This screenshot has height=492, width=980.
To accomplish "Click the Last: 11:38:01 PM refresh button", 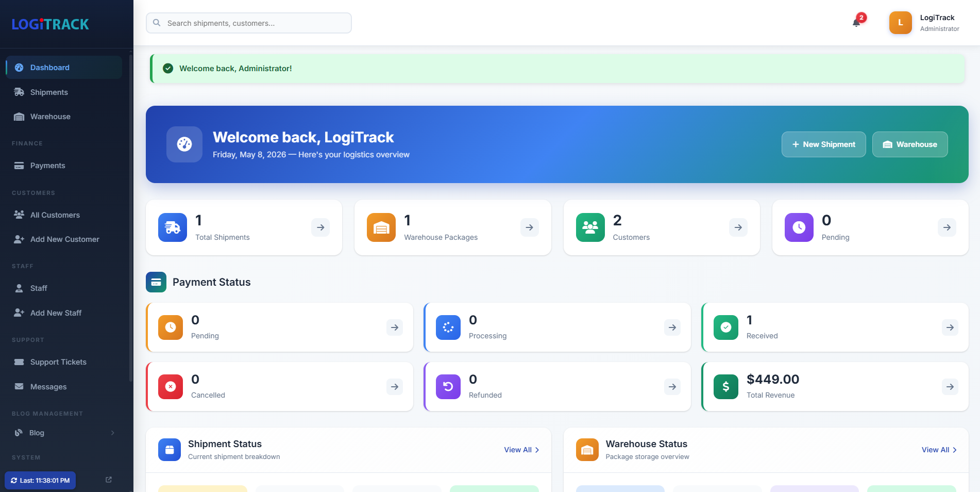I will pos(40,480).
